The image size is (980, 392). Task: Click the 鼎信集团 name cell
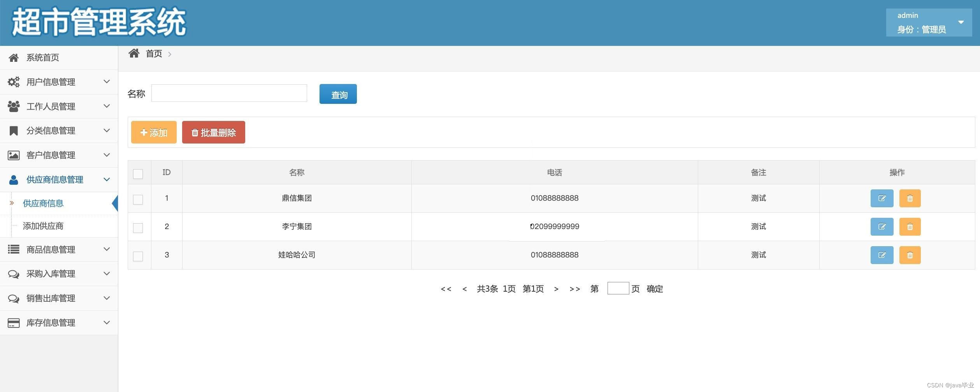pyautogui.click(x=297, y=198)
